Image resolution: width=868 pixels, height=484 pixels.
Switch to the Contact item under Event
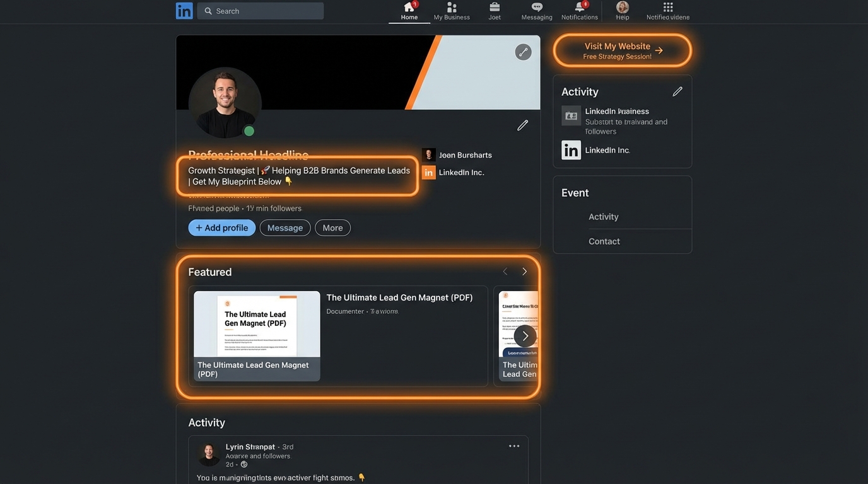(604, 241)
